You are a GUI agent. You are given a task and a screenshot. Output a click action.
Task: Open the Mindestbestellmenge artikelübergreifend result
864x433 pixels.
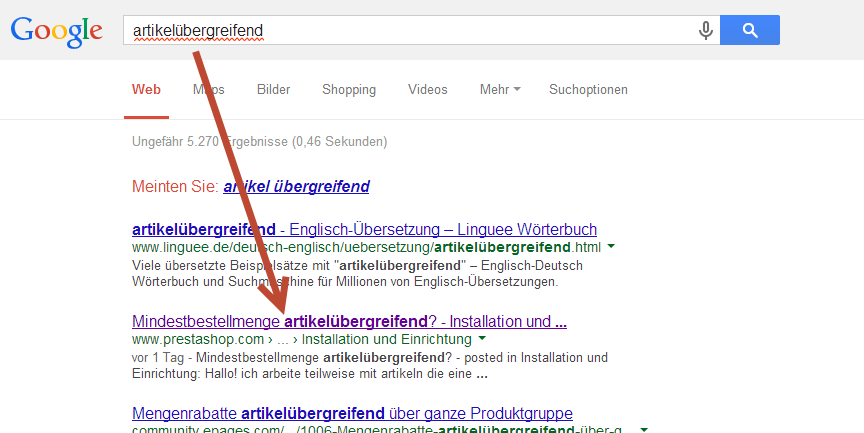click(349, 321)
